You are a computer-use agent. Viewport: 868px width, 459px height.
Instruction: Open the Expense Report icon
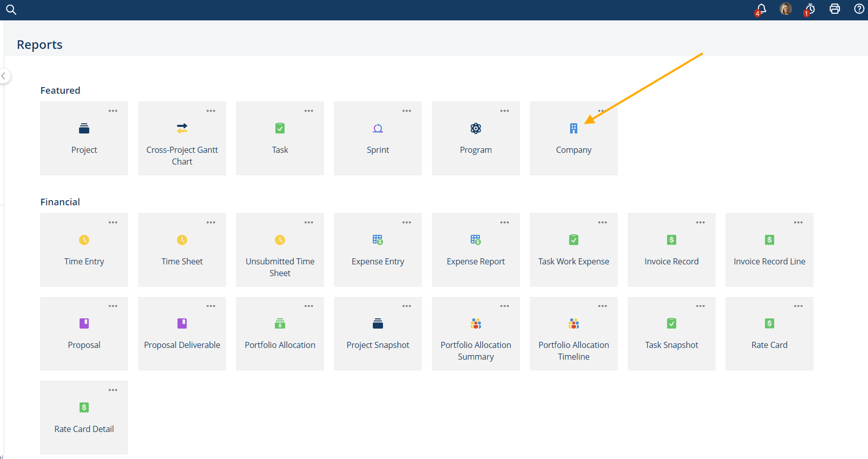tap(476, 240)
